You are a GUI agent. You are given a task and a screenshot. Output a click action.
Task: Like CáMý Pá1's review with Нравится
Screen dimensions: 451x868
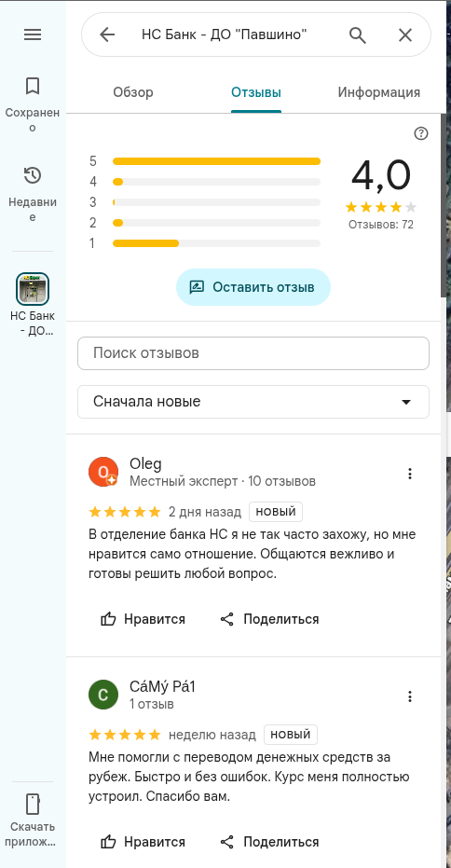pyautogui.click(x=143, y=842)
